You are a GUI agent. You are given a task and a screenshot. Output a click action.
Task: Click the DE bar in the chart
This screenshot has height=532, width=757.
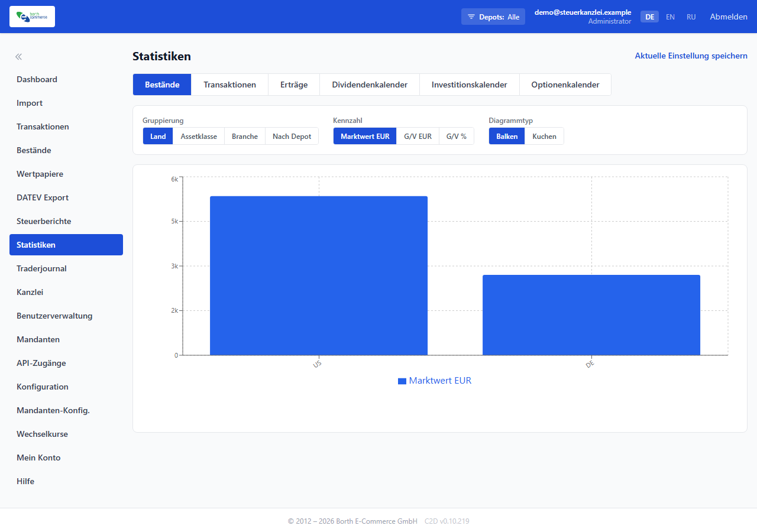591,315
